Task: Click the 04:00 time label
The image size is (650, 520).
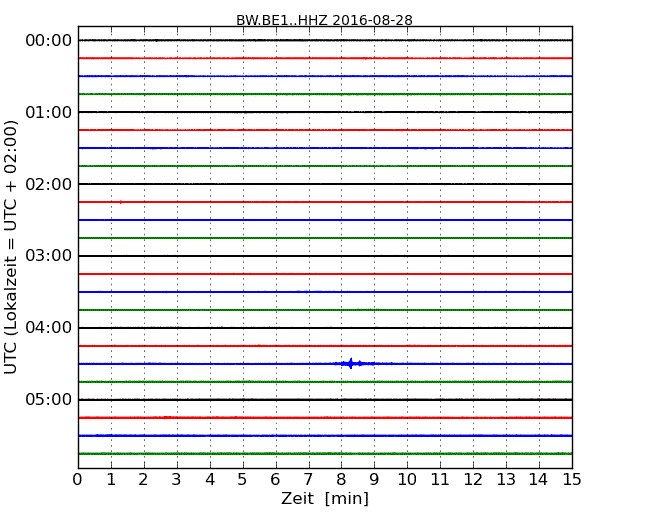Action: (x=49, y=328)
